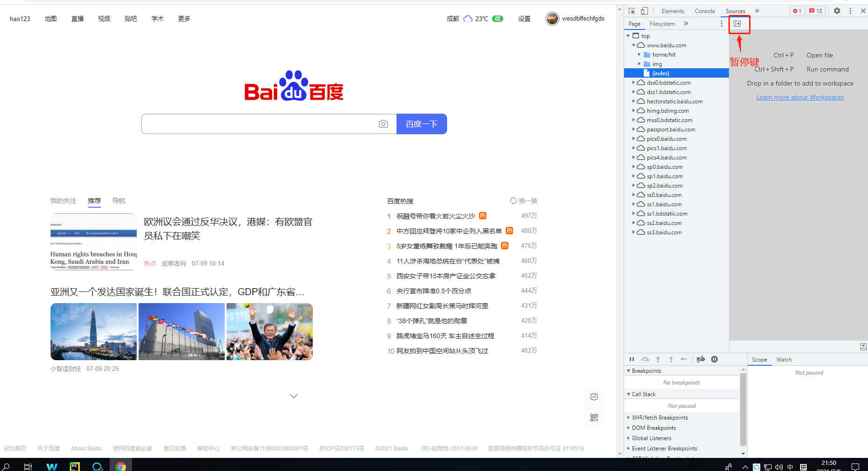The width and height of the screenshot is (868, 471).
Task: Select the 导航 feed tab
Action: pos(119,201)
